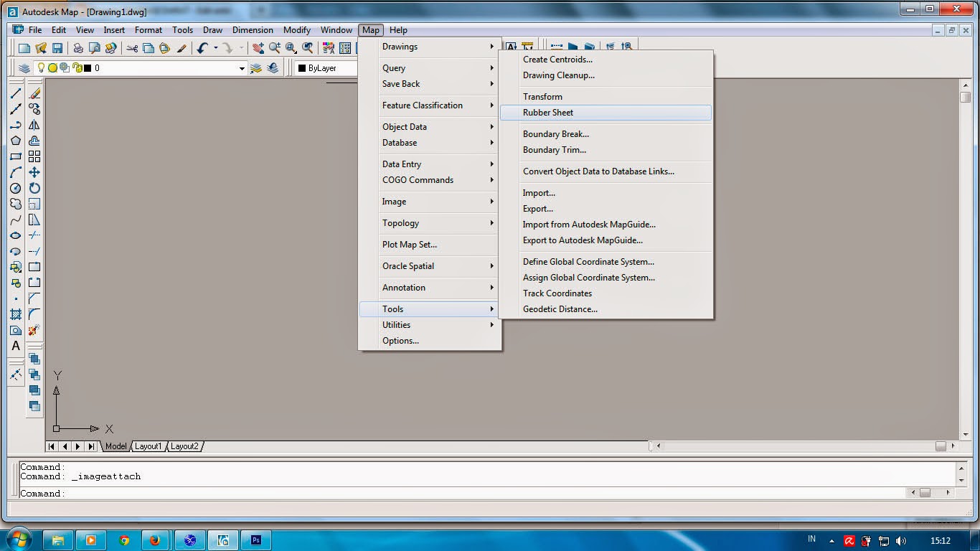Select the Rotate tool
Viewport: 980px width, 551px height.
[34, 188]
